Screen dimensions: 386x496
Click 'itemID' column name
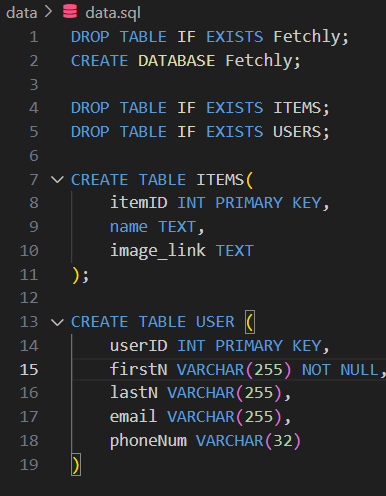tap(139, 203)
